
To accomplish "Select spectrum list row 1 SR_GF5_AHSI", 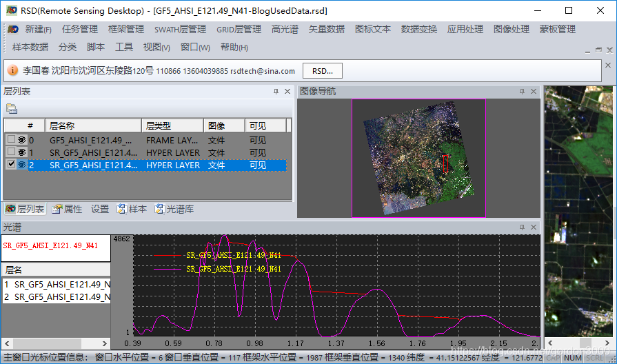I will [x=57, y=284].
